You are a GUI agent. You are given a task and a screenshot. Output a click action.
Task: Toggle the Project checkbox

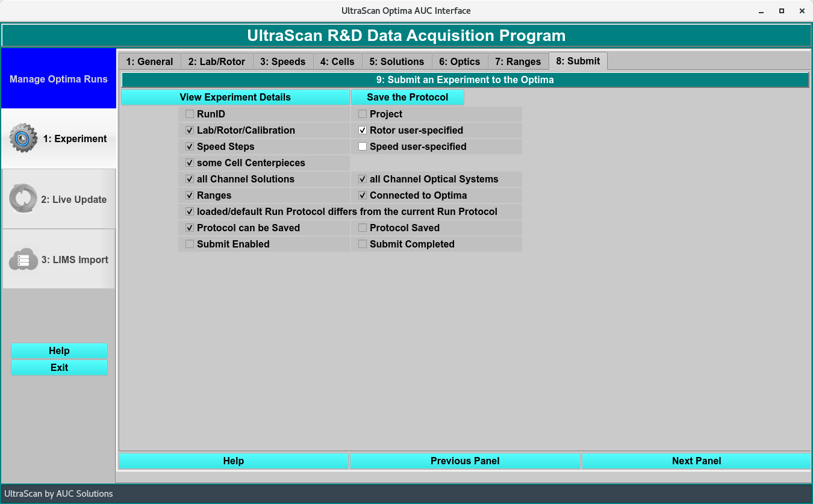363,114
